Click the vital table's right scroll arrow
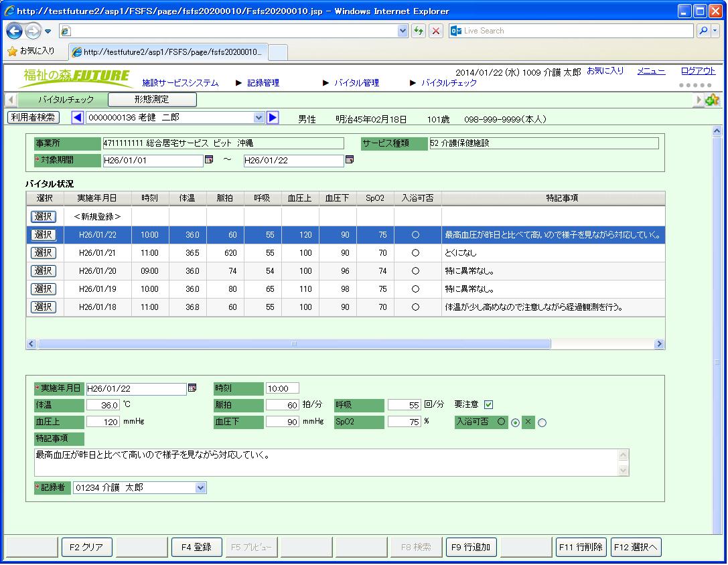Viewport: 728px width, 565px height. 659,344
